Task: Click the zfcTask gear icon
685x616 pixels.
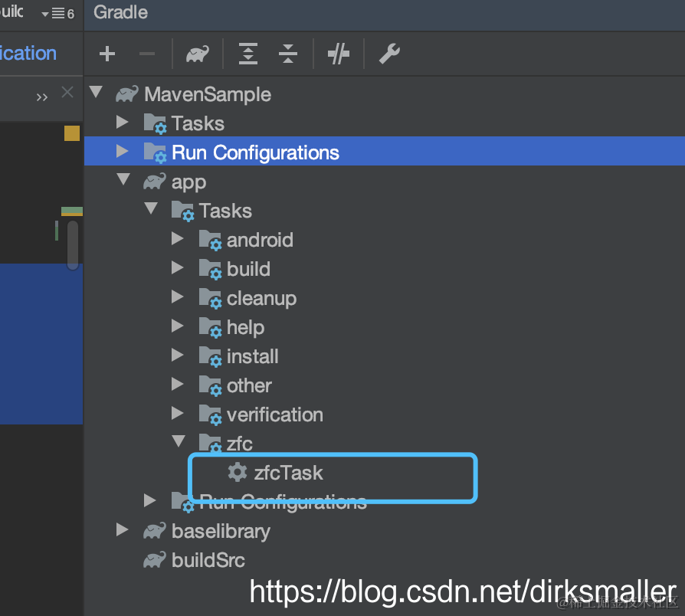Action: [x=238, y=472]
